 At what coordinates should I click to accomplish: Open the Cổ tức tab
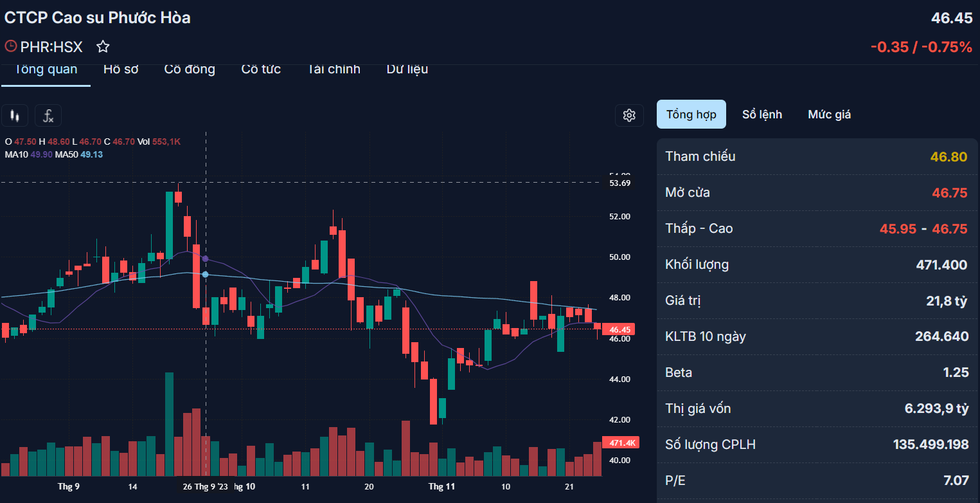(261, 69)
